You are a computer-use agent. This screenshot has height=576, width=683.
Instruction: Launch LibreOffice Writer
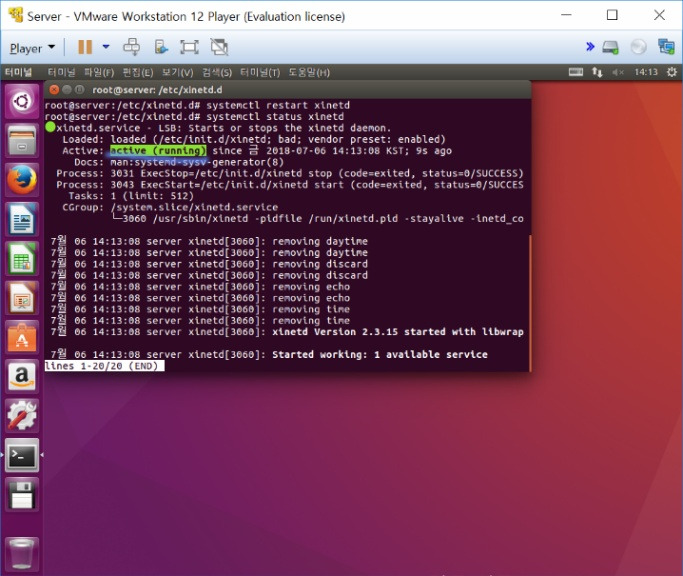click(x=22, y=219)
